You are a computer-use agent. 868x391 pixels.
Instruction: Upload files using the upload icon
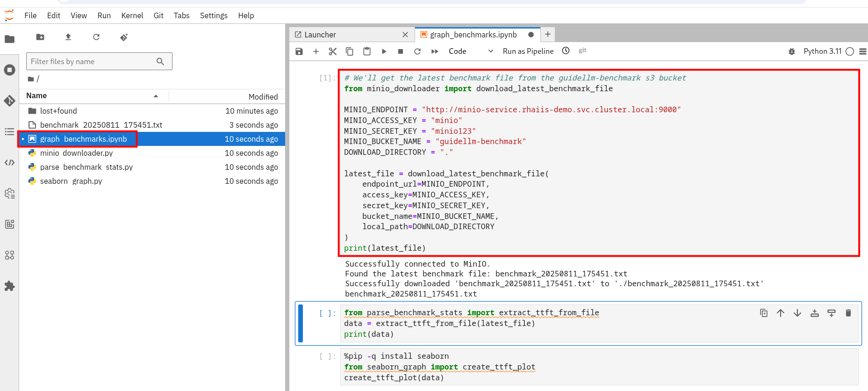pos(68,37)
